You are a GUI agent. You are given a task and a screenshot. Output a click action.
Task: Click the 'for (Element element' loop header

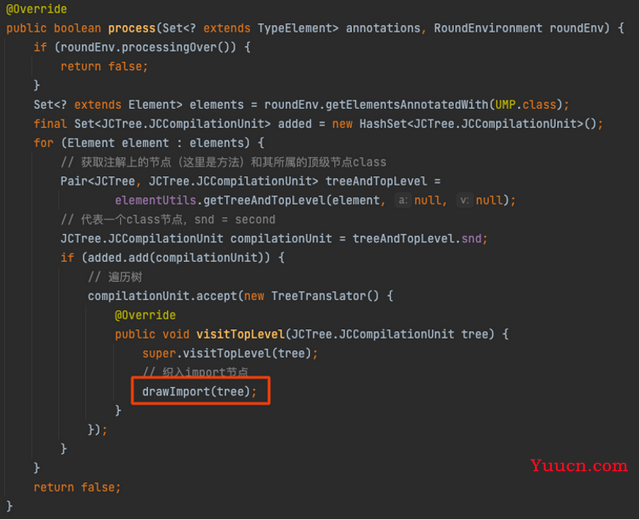coord(149,143)
